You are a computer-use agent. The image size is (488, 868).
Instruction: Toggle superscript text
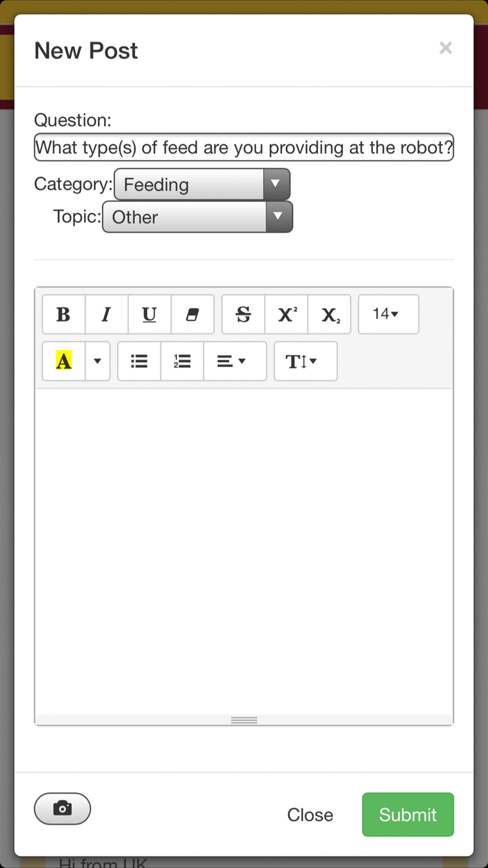coord(286,314)
